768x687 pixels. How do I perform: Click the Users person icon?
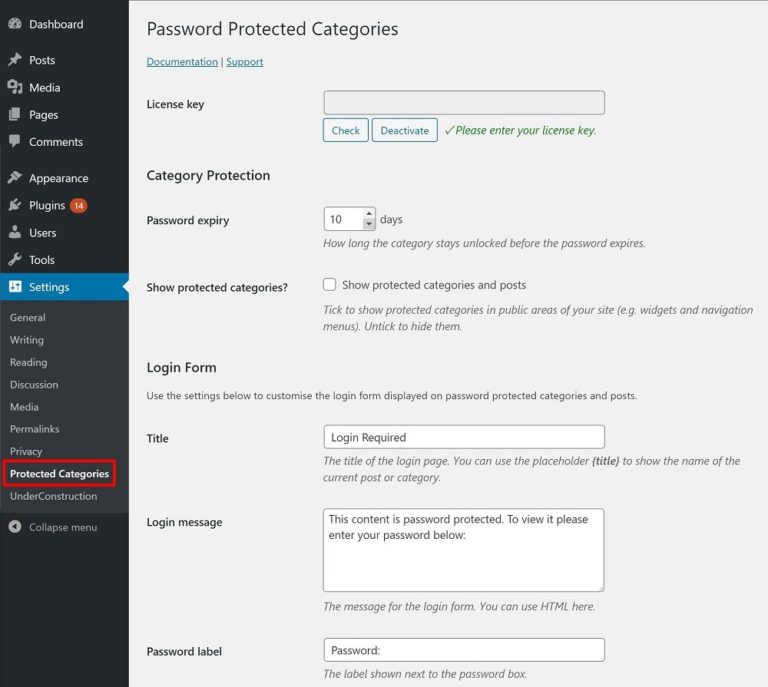pos(15,233)
